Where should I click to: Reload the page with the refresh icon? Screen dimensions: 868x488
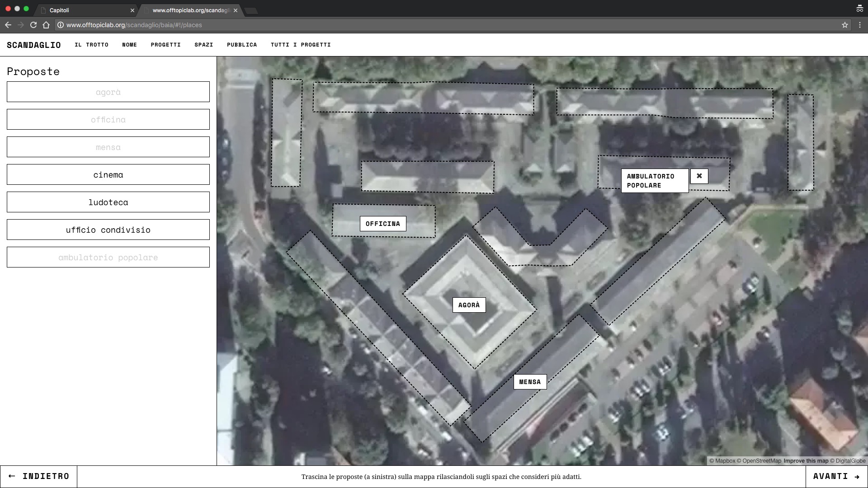click(33, 25)
